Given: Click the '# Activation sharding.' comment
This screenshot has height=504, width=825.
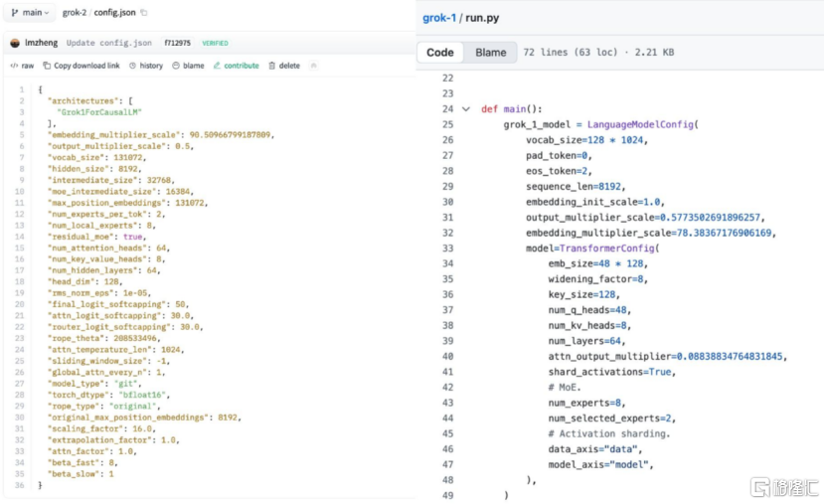Looking at the screenshot, I should click(x=609, y=434).
